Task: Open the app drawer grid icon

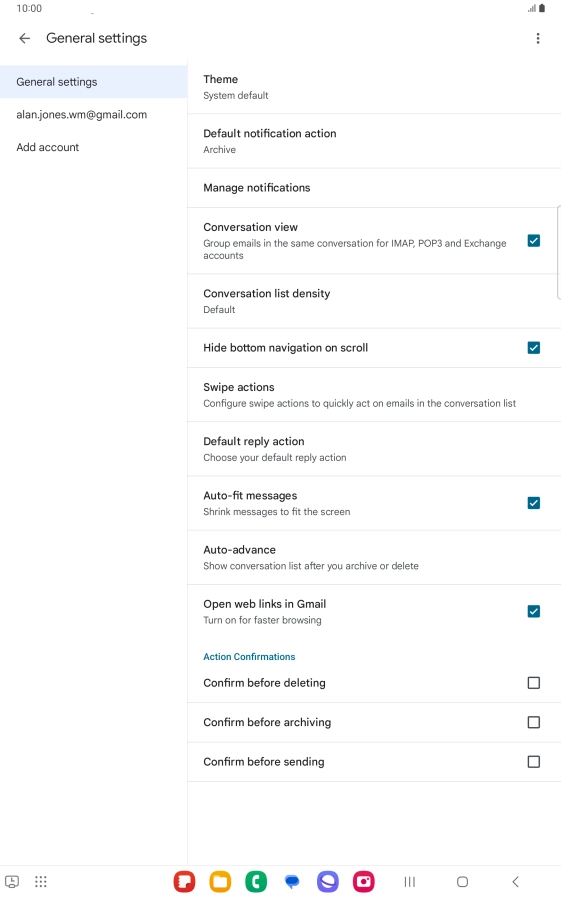Action: 41,881
